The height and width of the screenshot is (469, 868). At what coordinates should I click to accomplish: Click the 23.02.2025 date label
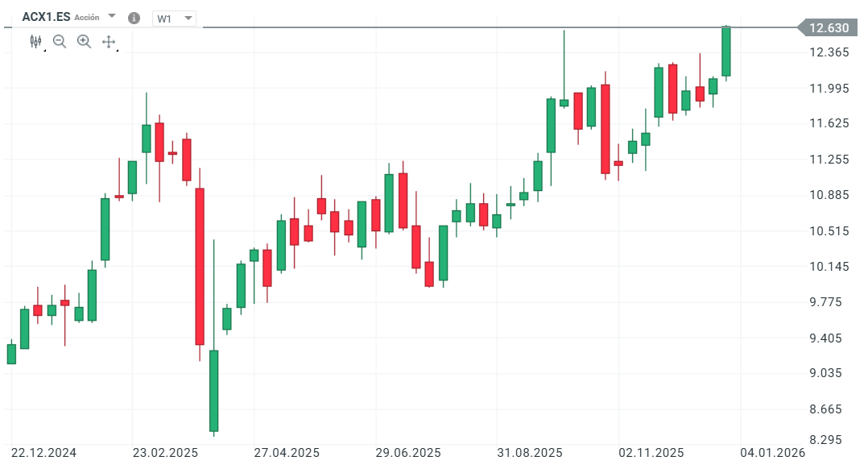[166, 453]
